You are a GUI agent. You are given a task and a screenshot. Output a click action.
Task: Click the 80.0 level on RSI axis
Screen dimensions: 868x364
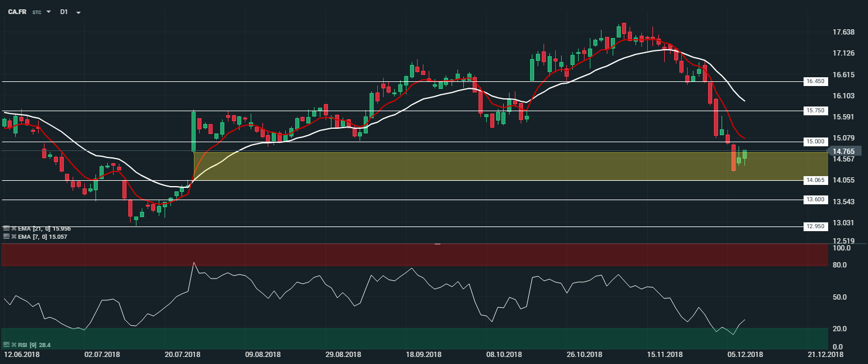click(x=840, y=265)
